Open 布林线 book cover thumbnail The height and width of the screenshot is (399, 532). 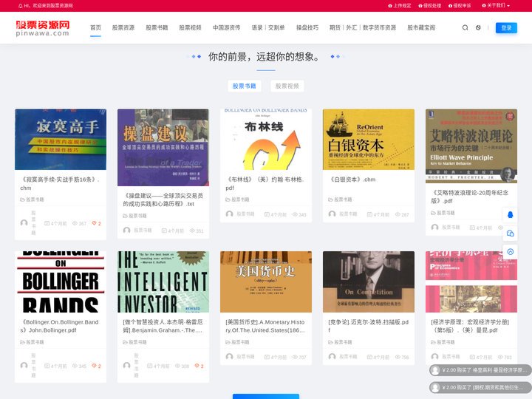(x=266, y=139)
